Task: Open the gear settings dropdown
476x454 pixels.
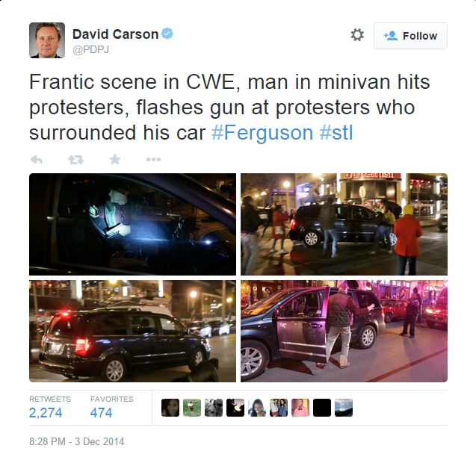Action: [357, 35]
